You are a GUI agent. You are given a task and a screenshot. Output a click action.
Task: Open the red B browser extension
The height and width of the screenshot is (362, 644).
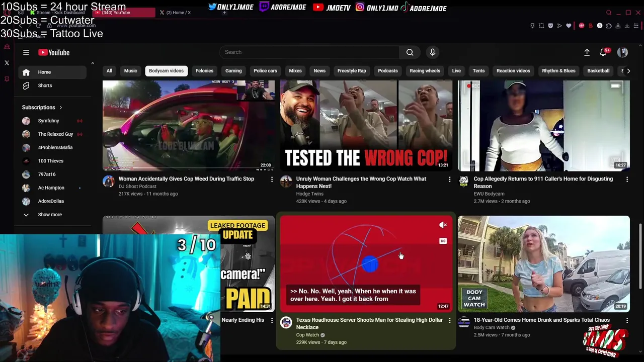pyautogui.click(x=591, y=26)
